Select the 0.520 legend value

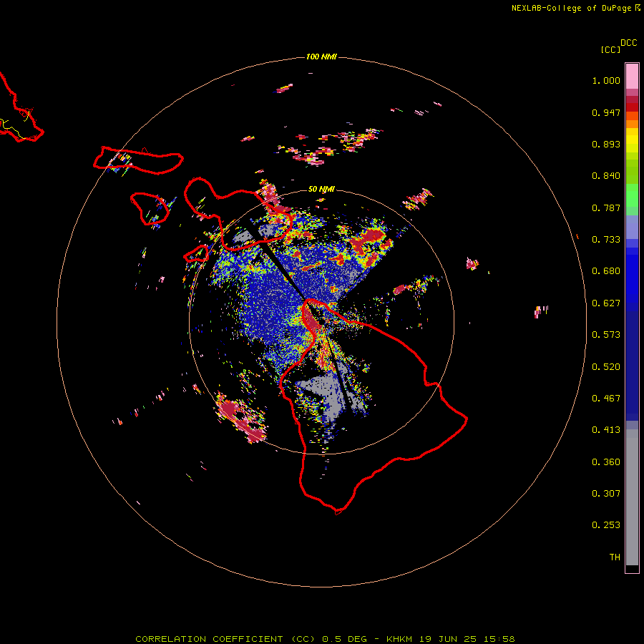click(606, 367)
